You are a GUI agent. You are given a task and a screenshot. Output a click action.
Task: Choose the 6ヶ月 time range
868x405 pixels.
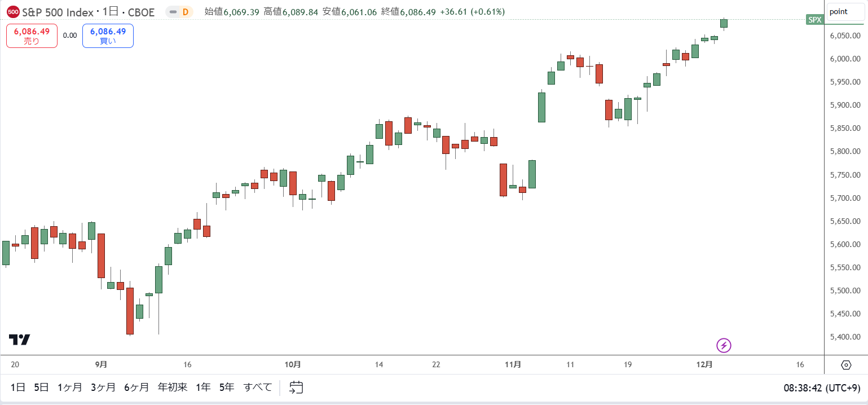click(x=137, y=388)
